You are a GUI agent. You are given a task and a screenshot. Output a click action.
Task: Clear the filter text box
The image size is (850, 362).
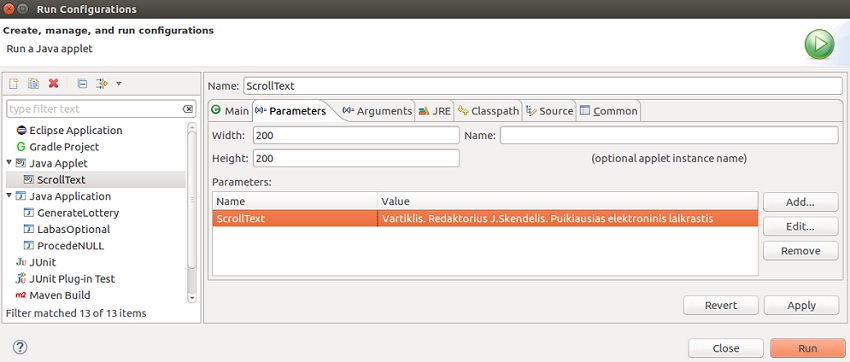[188, 109]
